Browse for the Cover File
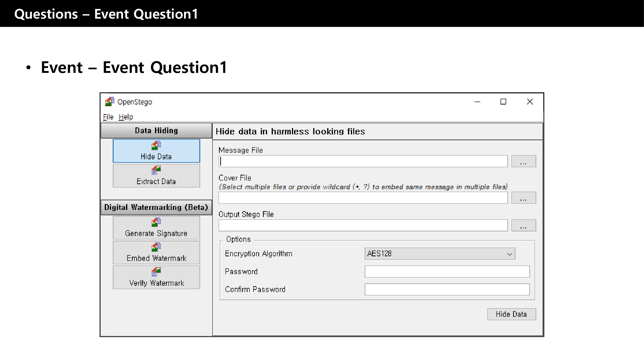The width and height of the screenshot is (644, 362). pos(523,198)
